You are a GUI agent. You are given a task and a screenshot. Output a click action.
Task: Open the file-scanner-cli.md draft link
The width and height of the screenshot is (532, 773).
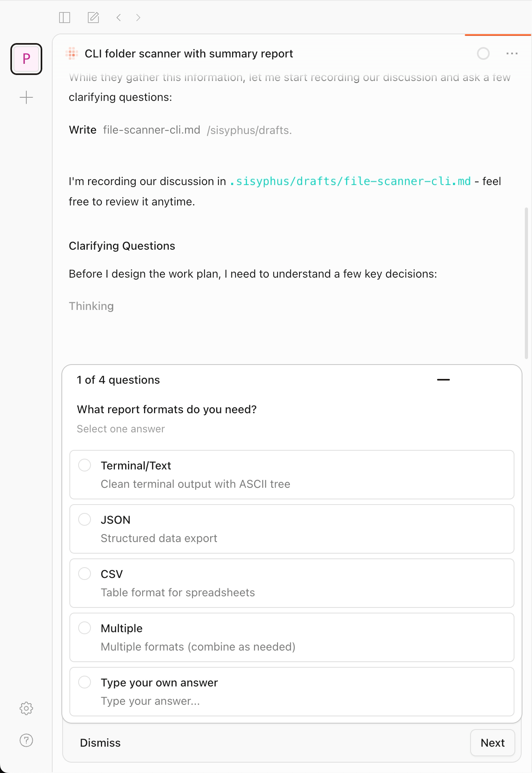(x=350, y=181)
